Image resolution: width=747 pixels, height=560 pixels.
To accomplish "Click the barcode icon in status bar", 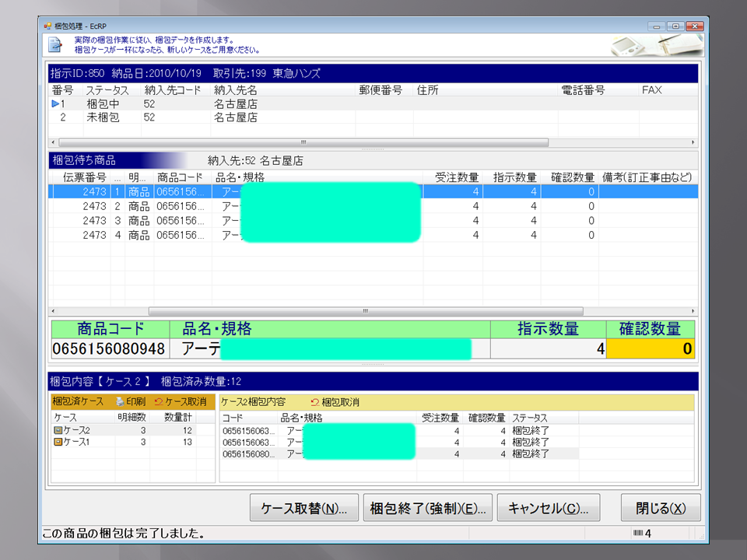I will click(x=639, y=534).
